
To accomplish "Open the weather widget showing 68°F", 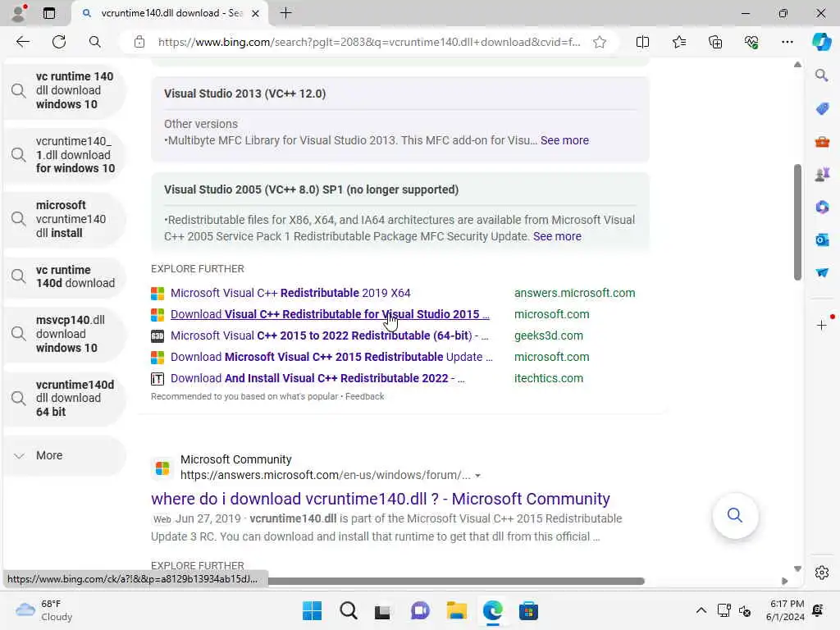I will 44,610.
